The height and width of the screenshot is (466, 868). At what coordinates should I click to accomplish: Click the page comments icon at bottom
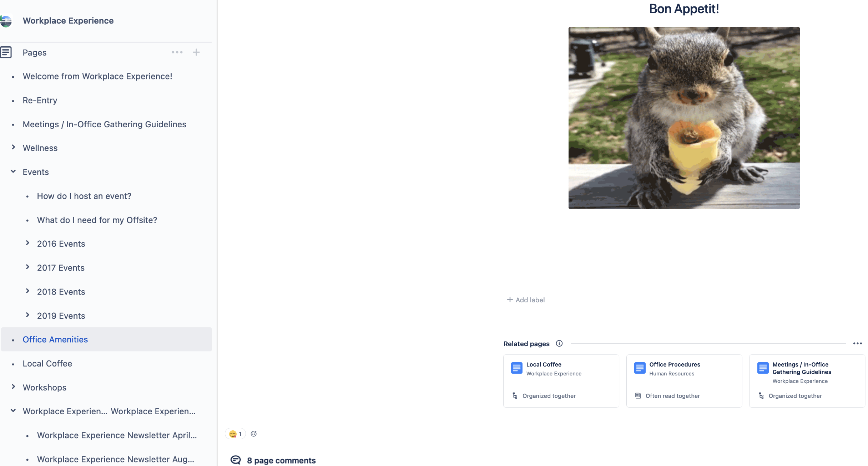[x=236, y=460]
